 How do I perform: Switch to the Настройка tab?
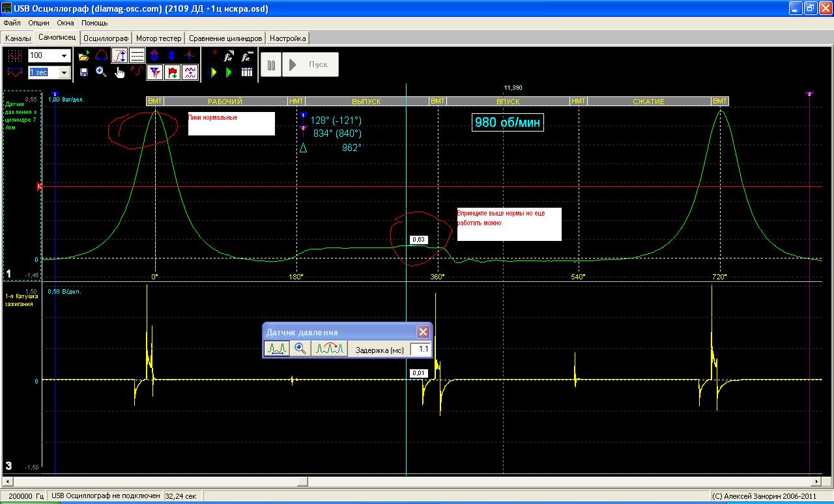(287, 38)
